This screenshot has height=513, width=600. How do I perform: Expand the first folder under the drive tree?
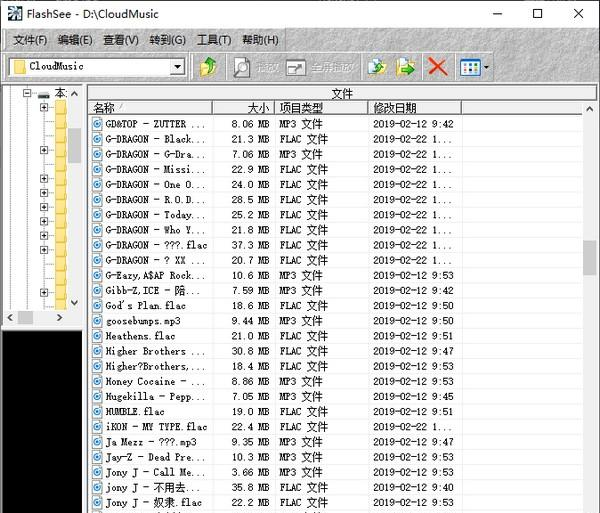44,107
